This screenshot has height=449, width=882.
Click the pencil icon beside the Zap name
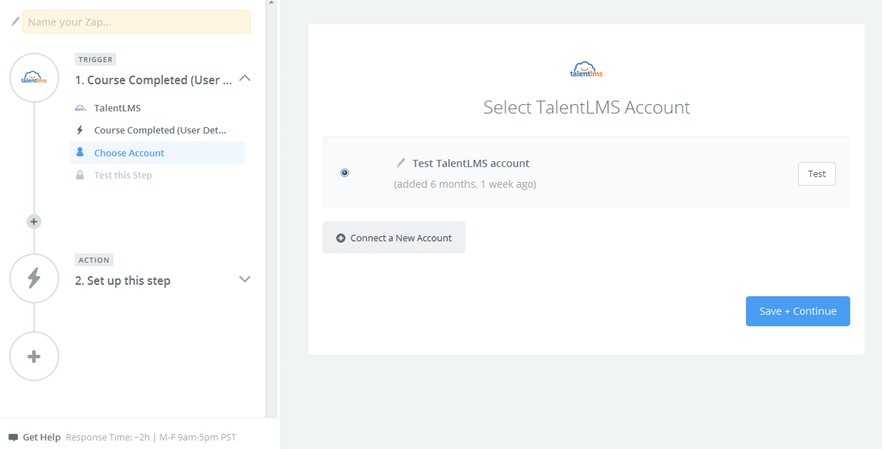pyautogui.click(x=15, y=22)
